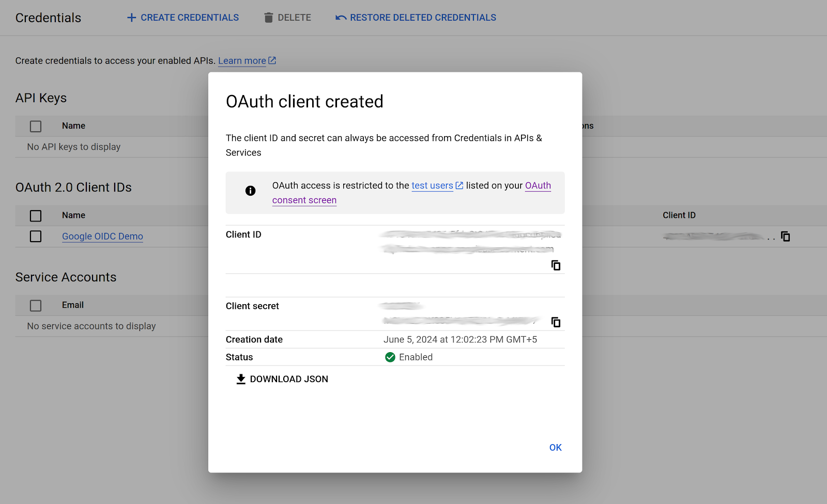The image size is (827, 504).
Task: Click the green Enabled status check icon
Action: (x=390, y=357)
